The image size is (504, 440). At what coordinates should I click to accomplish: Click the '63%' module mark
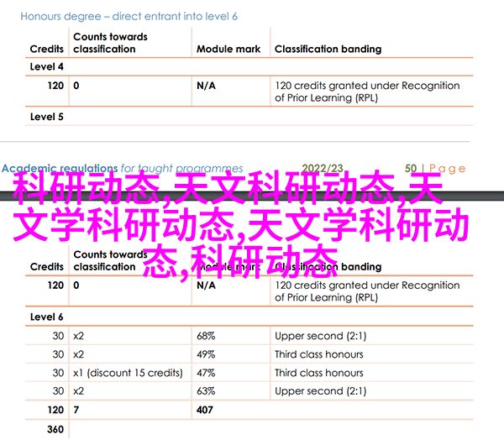tap(206, 390)
